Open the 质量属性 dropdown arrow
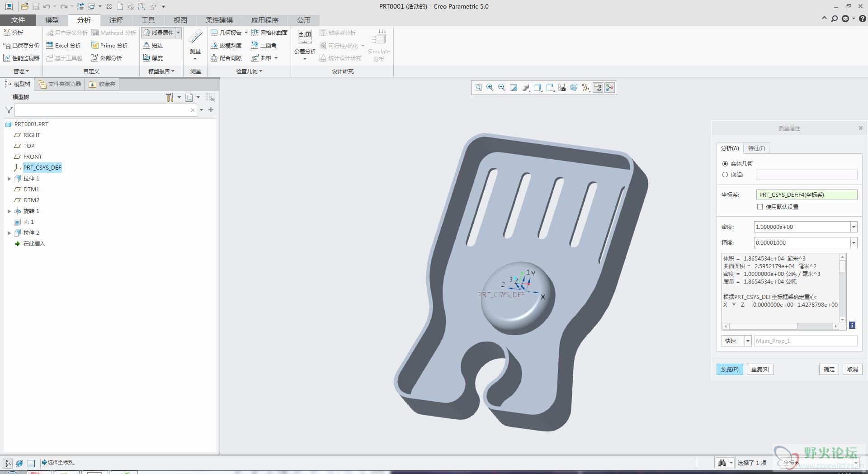The image size is (868, 474). [179, 33]
